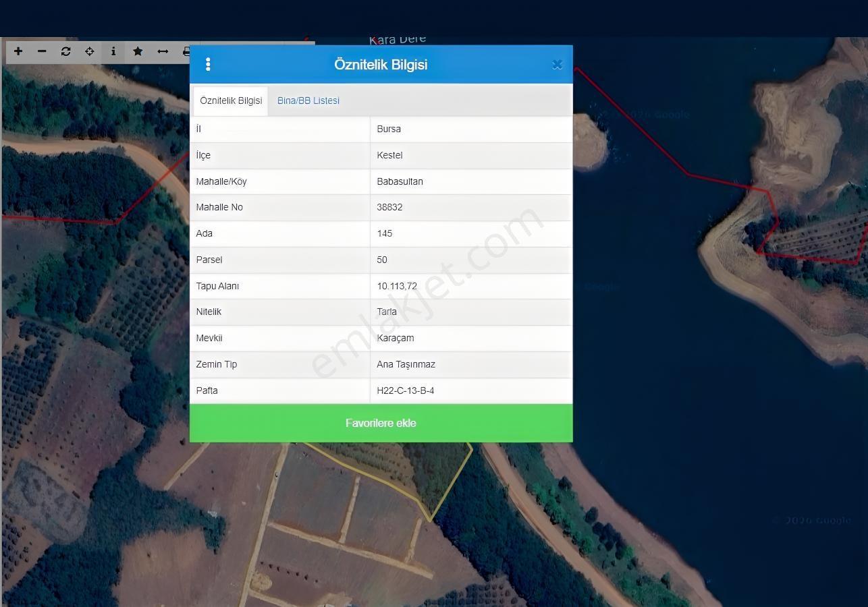Click the 'Tapu Alanı' label
868x607 pixels.
(217, 286)
